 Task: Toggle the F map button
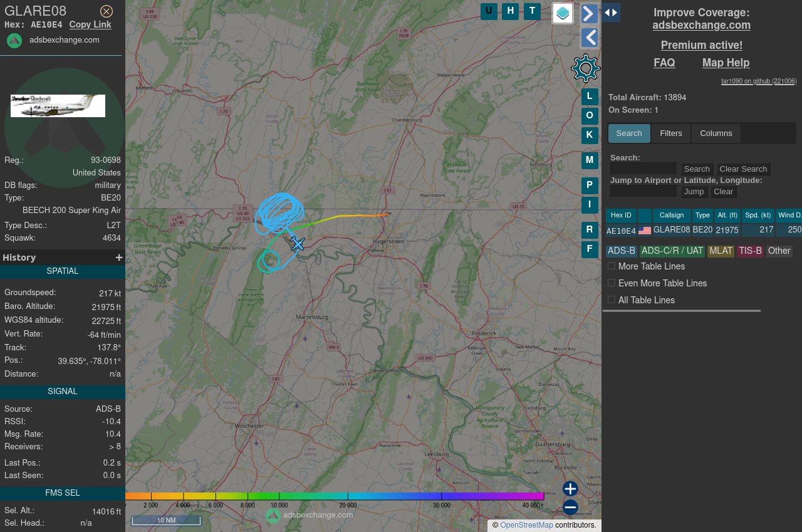coord(590,249)
